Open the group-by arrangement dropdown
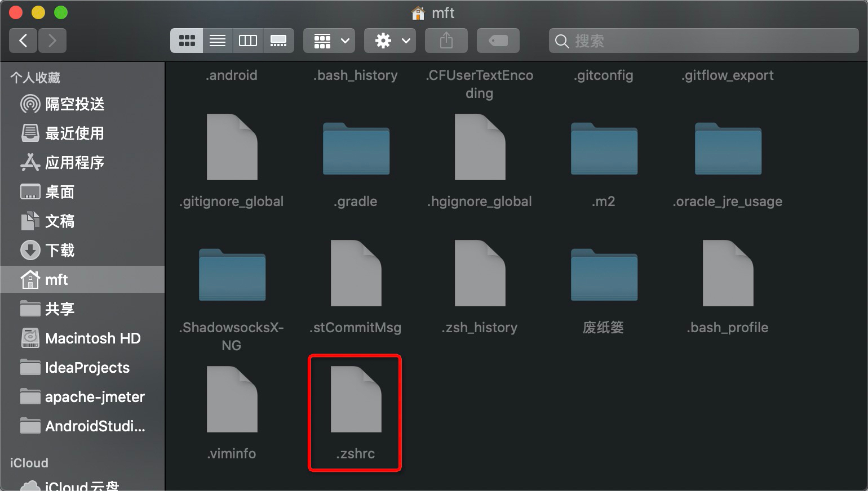The width and height of the screenshot is (868, 491). 329,41
